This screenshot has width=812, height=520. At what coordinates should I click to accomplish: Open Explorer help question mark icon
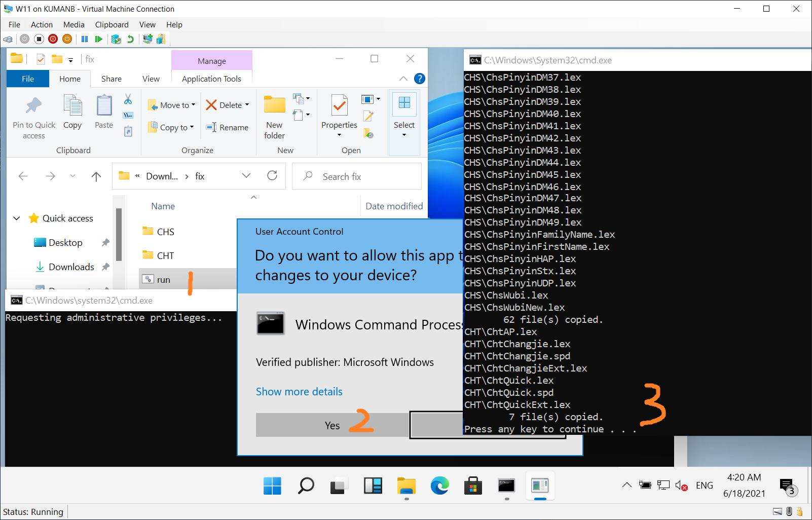coord(420,79)
